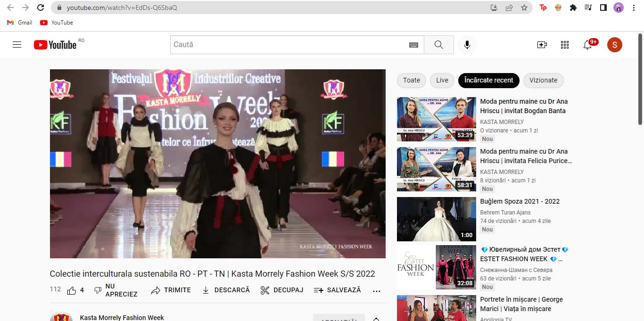Share this page via address bar icon
Screen dimensions: 644x321
coord(509,8)
